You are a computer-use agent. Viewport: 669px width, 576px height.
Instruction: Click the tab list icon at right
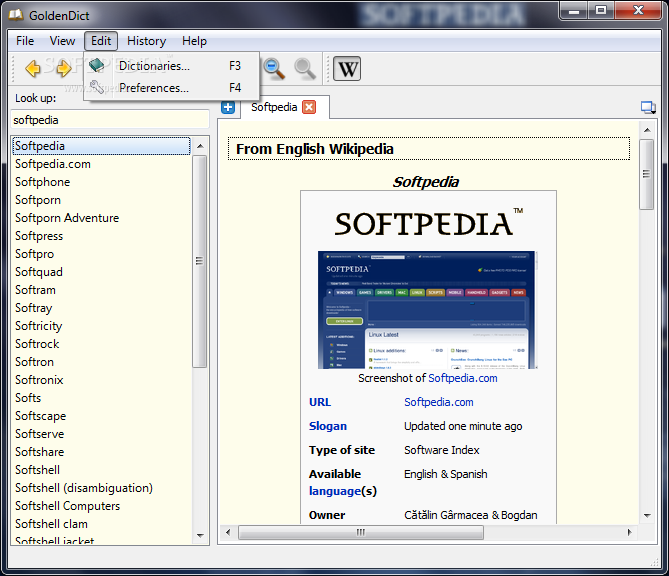(648, 107)
